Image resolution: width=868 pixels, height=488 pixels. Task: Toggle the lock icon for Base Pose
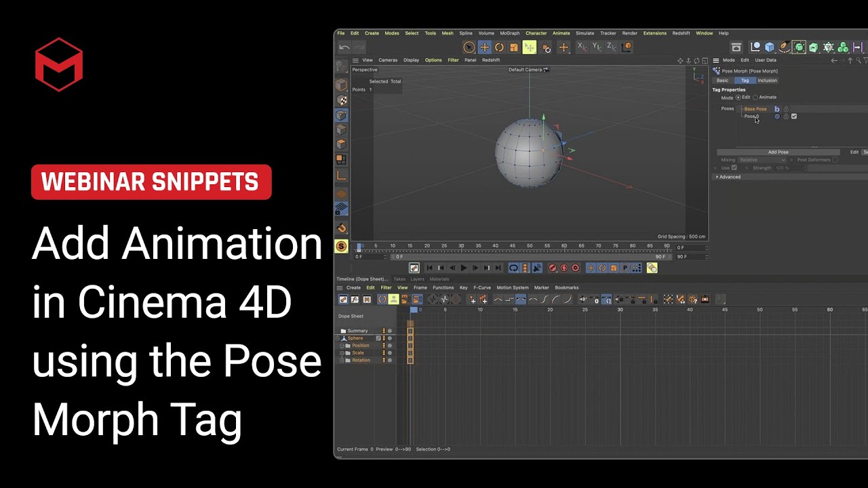786,109
